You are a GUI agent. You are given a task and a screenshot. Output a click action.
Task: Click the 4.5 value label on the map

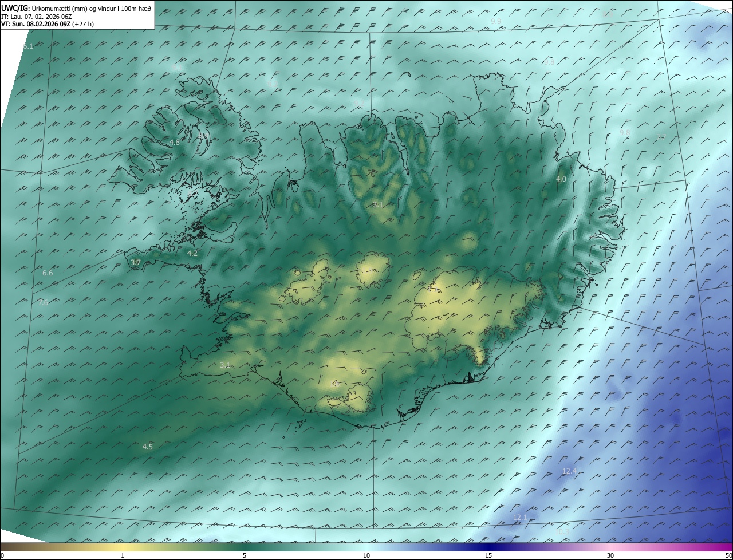click(148, 447)
